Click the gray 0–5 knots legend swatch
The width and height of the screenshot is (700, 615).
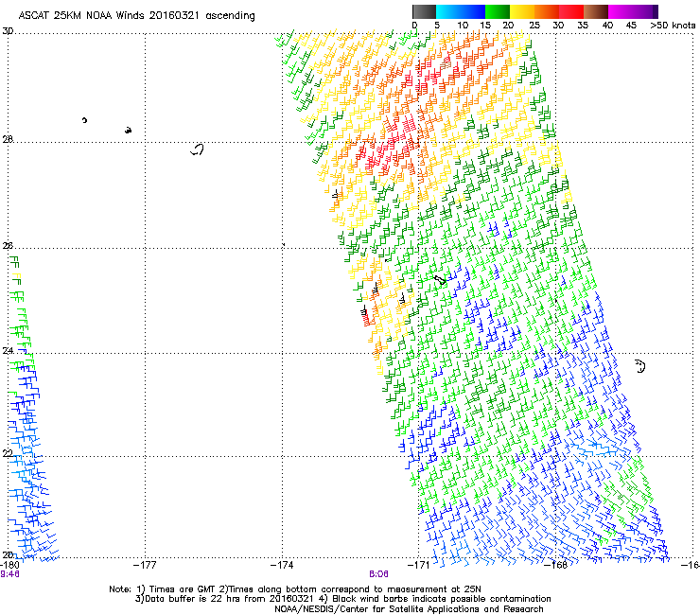pos(424,11)
